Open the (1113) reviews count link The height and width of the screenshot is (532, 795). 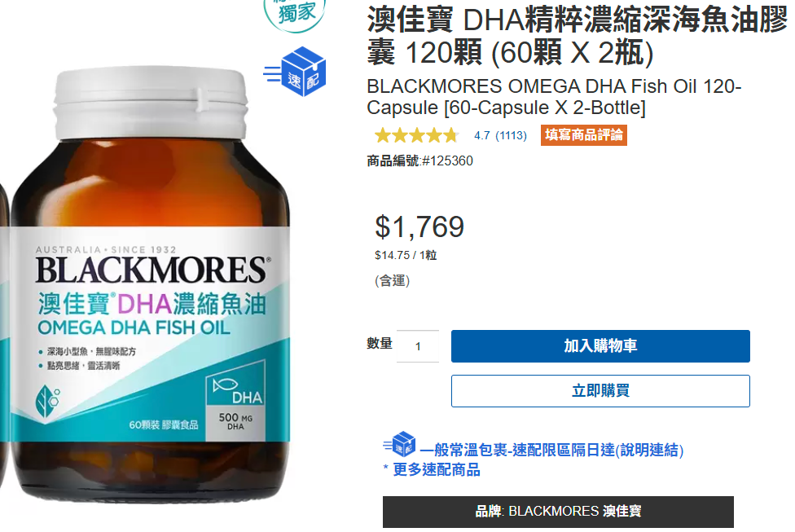(x=511, y=135)
